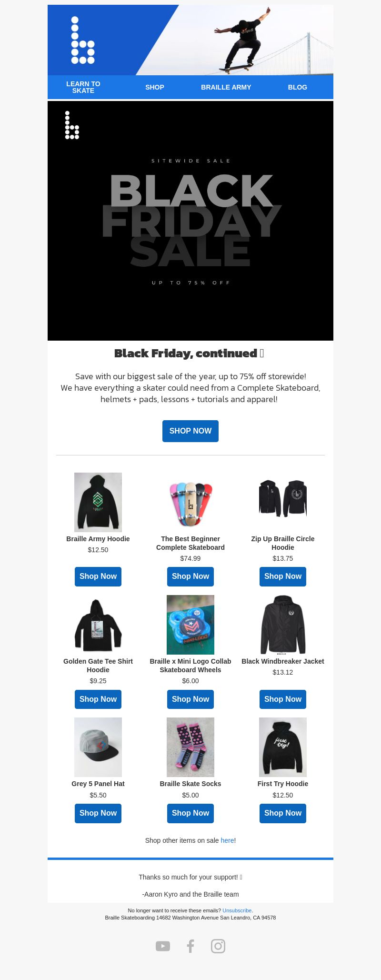Shop Now for Black Windbreaker Jacket
381x980 pixels.
(x=283, y=699)
